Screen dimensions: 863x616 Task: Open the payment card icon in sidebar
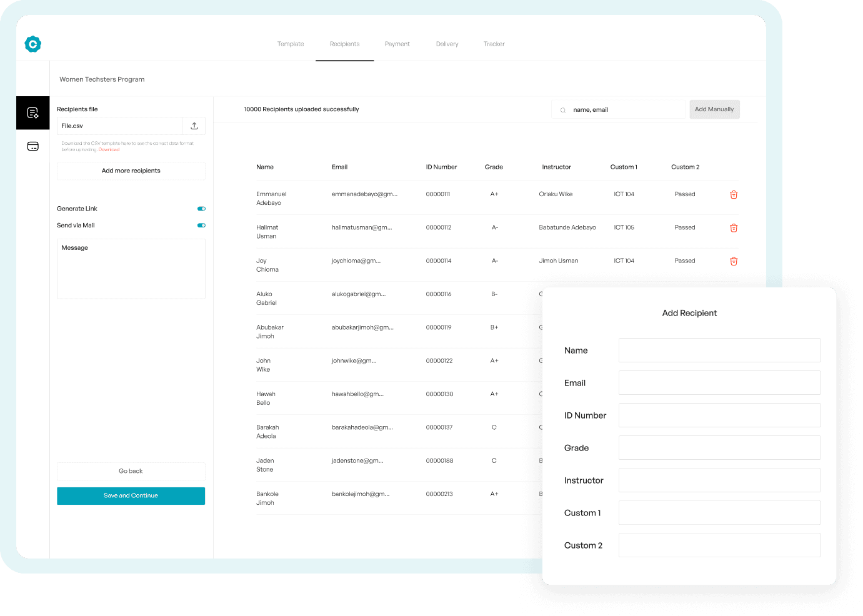click(x=32, y=146)
